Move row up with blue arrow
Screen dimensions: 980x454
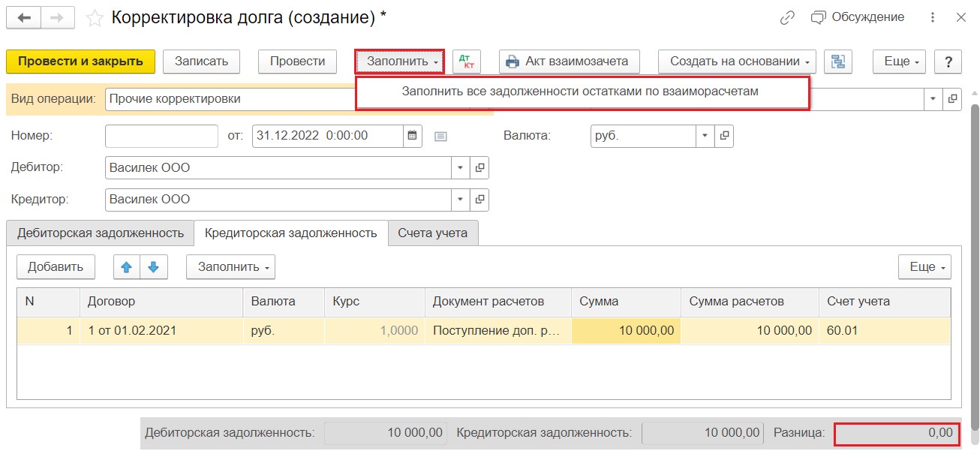tap(127, 266)
